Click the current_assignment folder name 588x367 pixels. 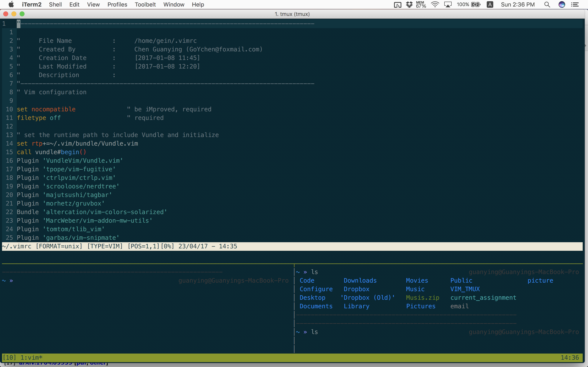click(483, 298)
